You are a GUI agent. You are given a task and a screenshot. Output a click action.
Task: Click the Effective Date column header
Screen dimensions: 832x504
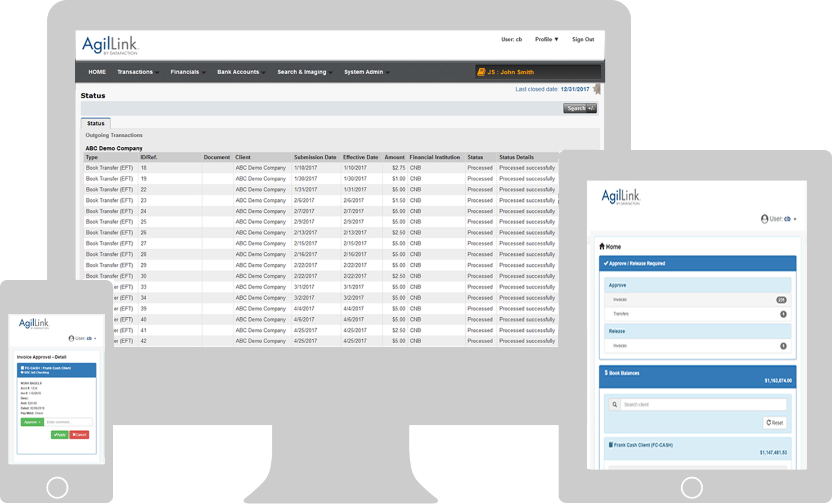(x=361, y=157)
